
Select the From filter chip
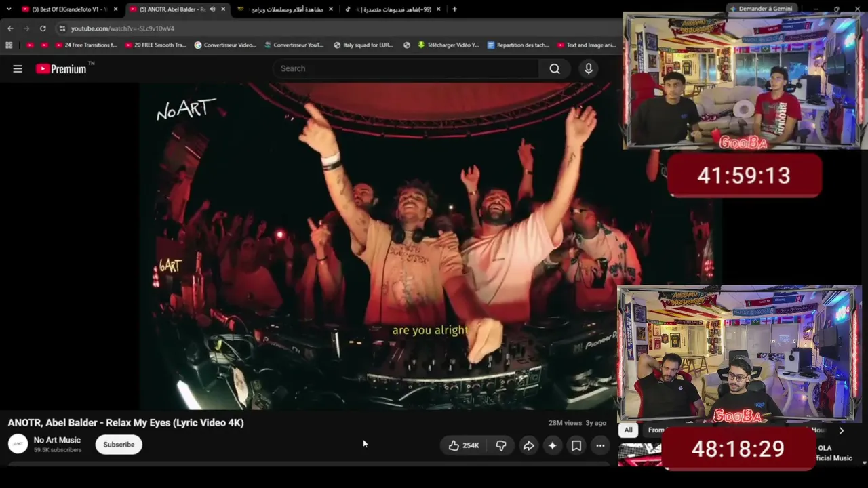point(656,430)
